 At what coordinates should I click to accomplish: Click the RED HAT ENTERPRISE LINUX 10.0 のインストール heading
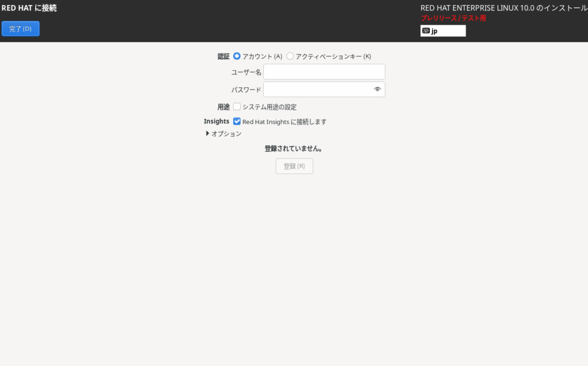pyautogui.click(x=504, y=8)
